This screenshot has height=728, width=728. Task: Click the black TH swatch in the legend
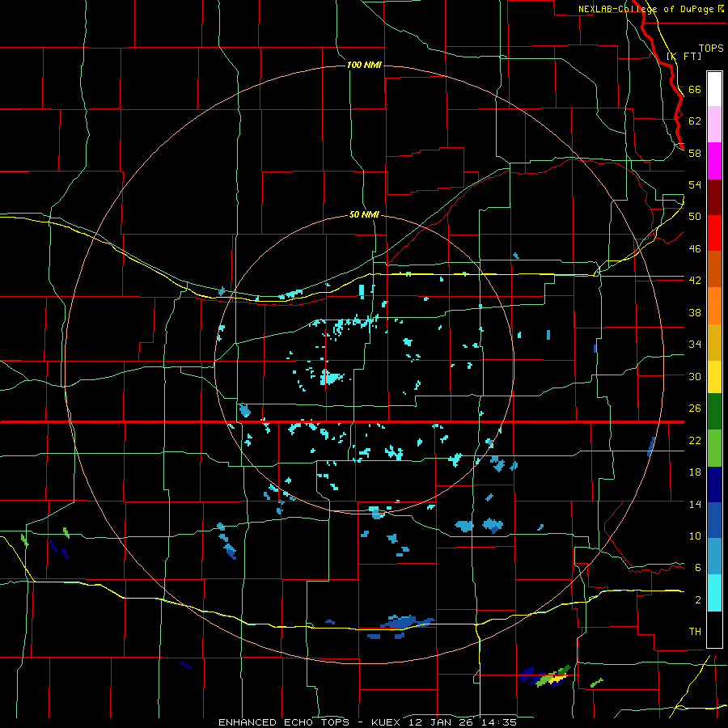point(714,629)
